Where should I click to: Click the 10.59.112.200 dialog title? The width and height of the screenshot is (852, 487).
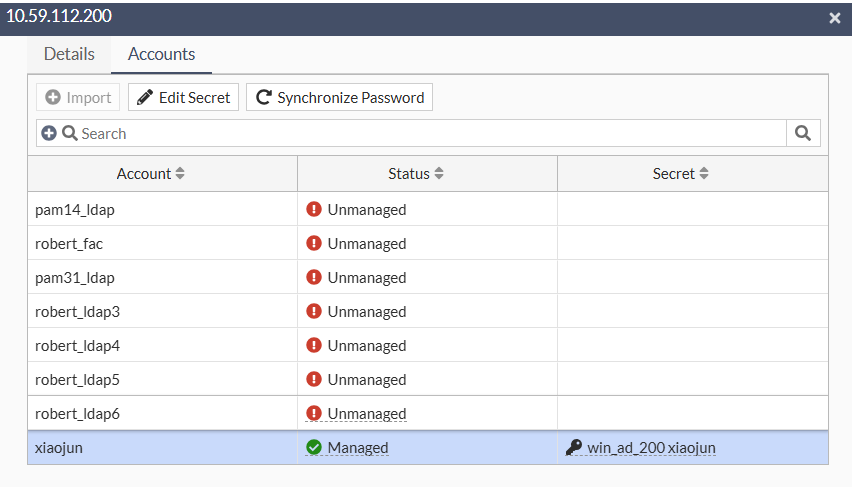[x=59, y=16]
